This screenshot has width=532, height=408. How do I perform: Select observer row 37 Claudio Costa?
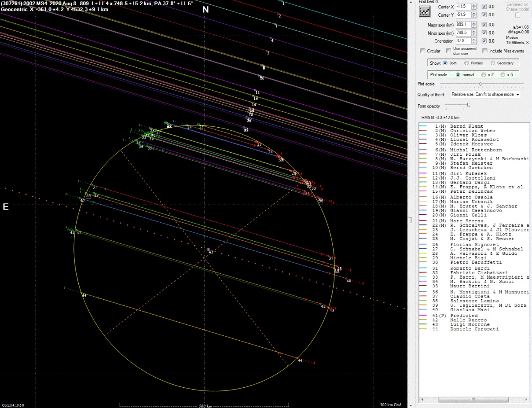click(x=474, y=297)
